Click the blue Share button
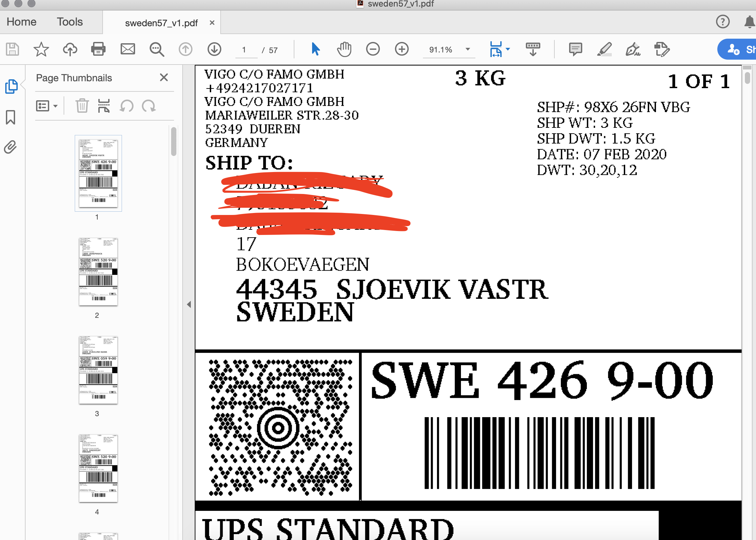 pos(737,49)
